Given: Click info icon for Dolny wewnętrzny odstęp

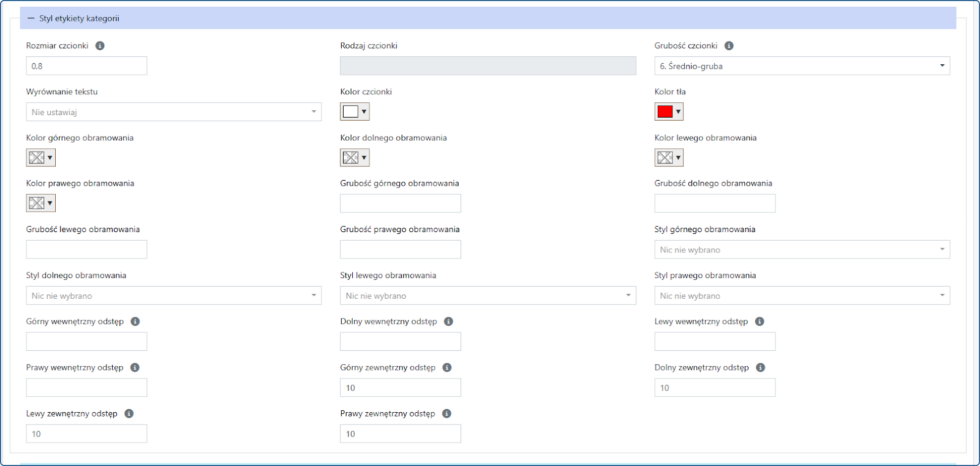Looking at the screenshot, I should 448,321.
